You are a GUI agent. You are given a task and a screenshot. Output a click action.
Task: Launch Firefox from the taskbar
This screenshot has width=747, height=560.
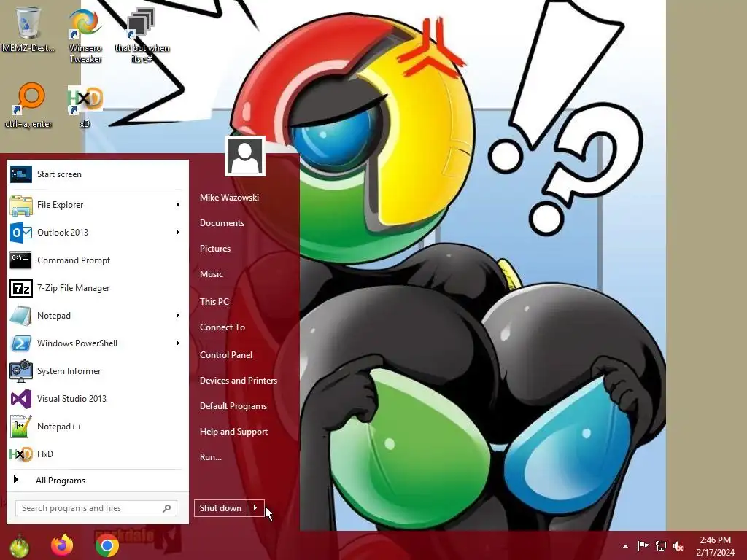tap(63, 545)
